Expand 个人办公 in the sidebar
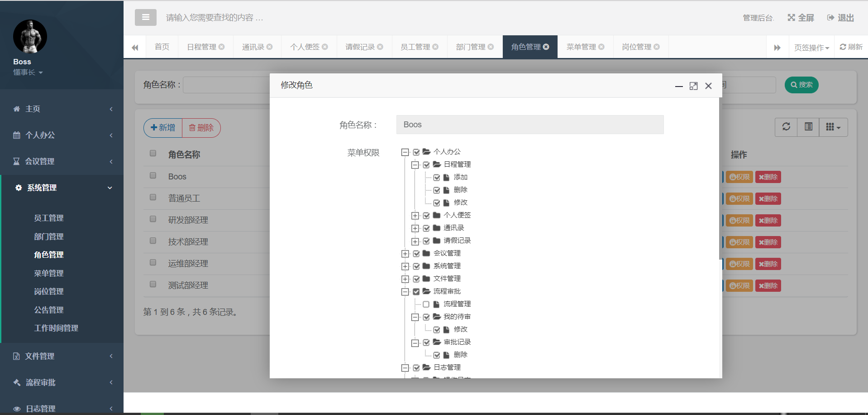The image size is (868, 415). (62, 135)
